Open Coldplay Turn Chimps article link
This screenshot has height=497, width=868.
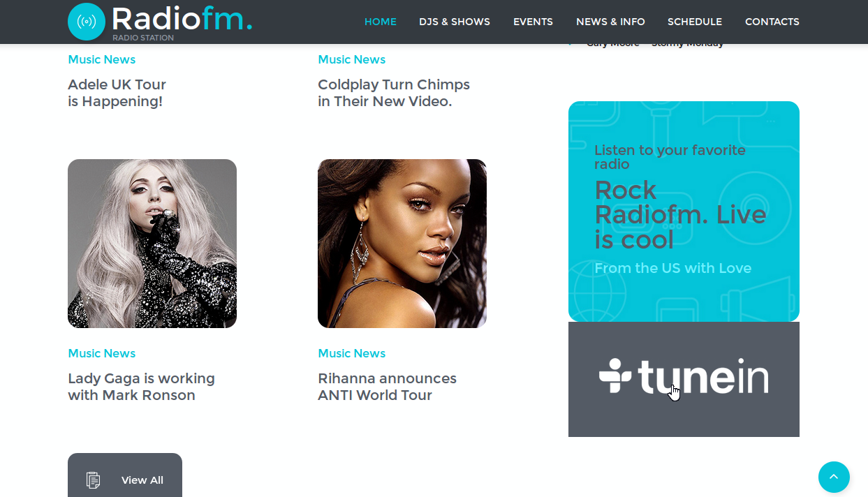pyautogui.click(x=394, y=93)
